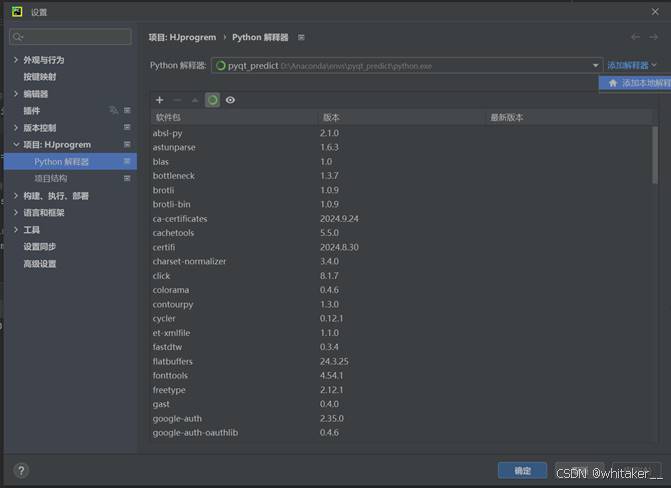Select the blas package row
This screenshot has width=671, height=488.
click(x=401, y=161)
